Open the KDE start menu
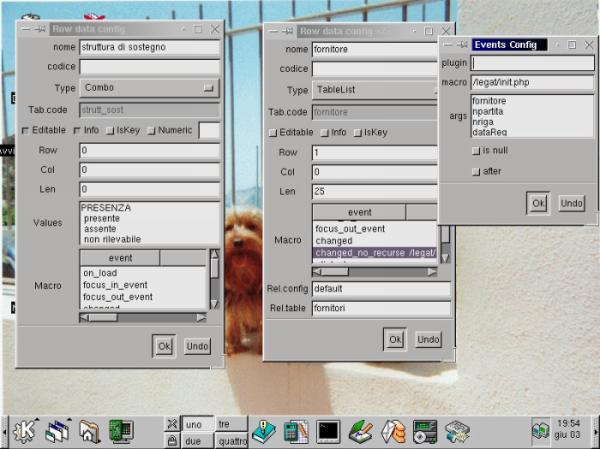Image resolution: width=600 pixels, height=449 pixels. [24, 431]
